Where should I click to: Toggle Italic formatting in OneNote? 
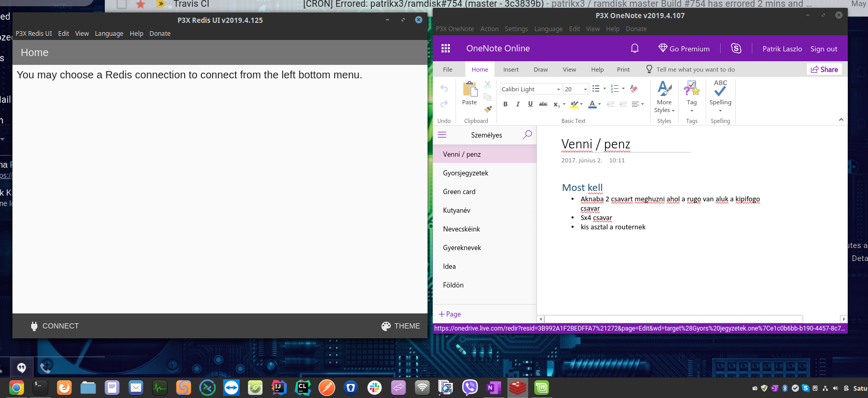click(x=518, y=104)
